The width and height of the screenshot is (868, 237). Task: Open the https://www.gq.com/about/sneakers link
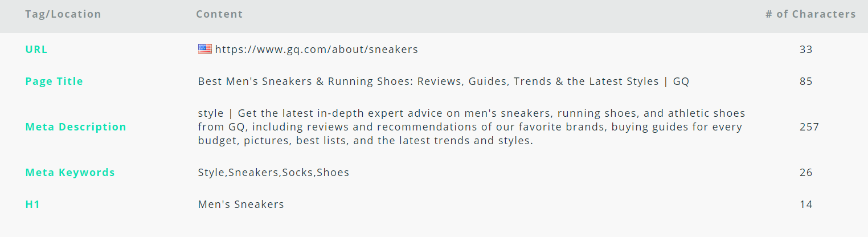[316, 50]
